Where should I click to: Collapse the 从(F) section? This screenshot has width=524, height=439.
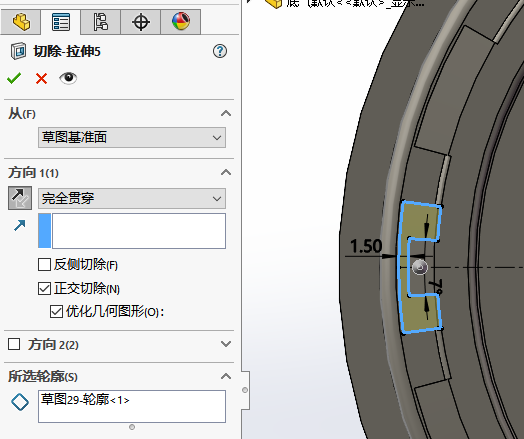pos(226,114)
